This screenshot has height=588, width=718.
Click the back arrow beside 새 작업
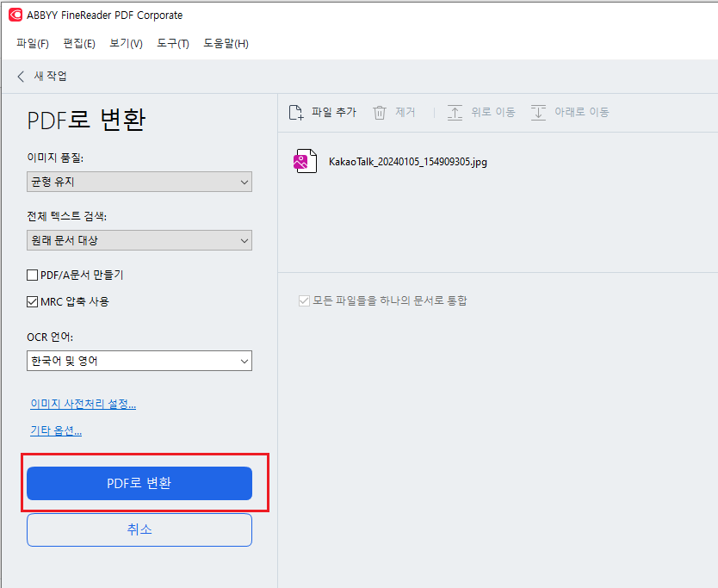point(21,76)
